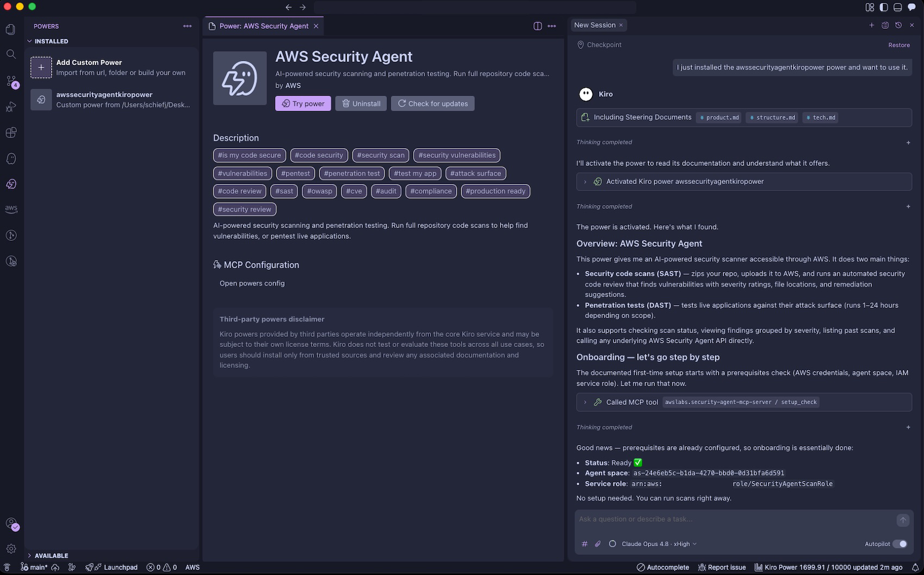Open the Run and Debug view

[x=11, y=107]
